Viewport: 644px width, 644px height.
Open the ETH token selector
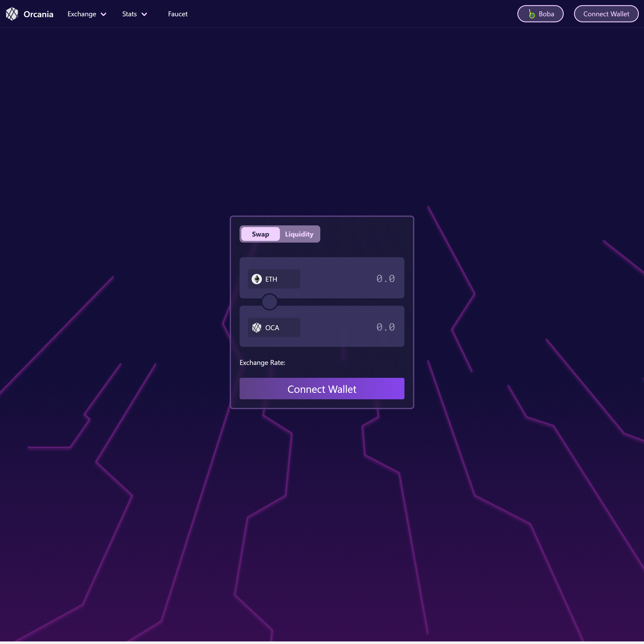pyautogui.click(x=274, y=279)
